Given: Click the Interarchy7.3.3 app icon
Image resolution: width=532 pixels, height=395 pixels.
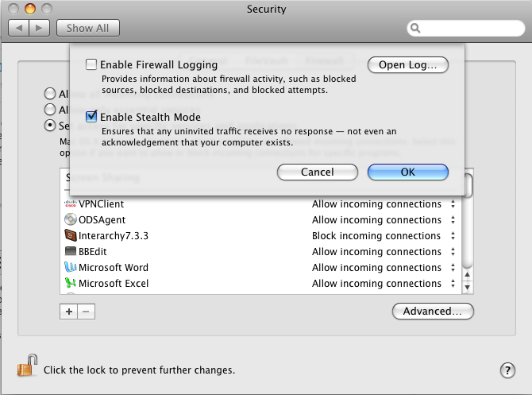Looking at the screenshot, I should pyautogui.click(x=70, y=235).
